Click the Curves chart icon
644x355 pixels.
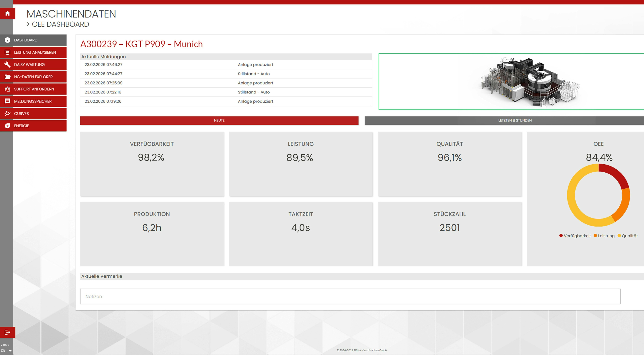(x=7, y=113)
